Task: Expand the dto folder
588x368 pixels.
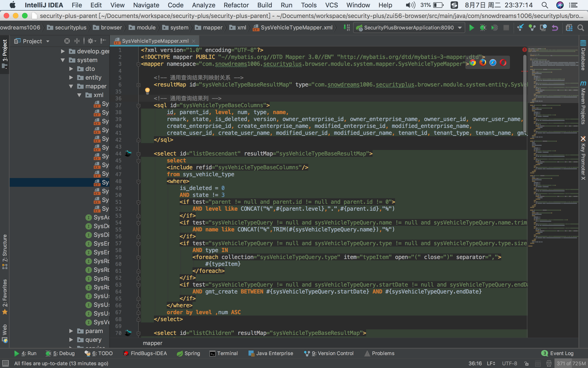Action: (71, 69)
